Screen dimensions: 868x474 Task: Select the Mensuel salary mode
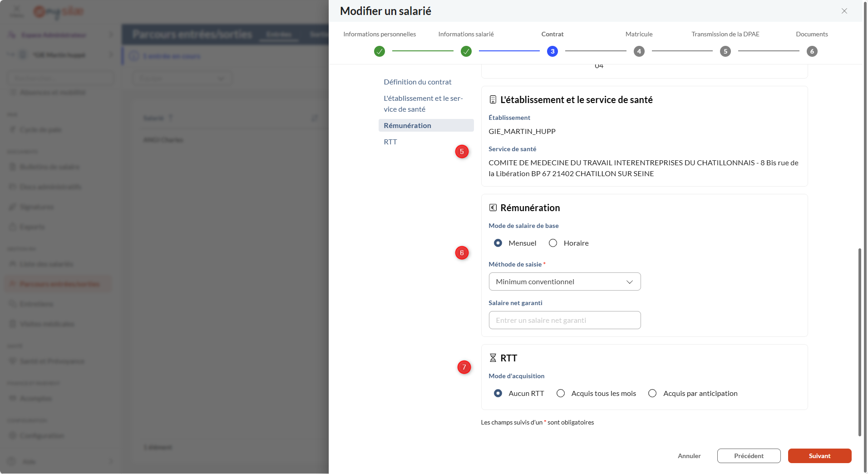click(x=498, y=243)
